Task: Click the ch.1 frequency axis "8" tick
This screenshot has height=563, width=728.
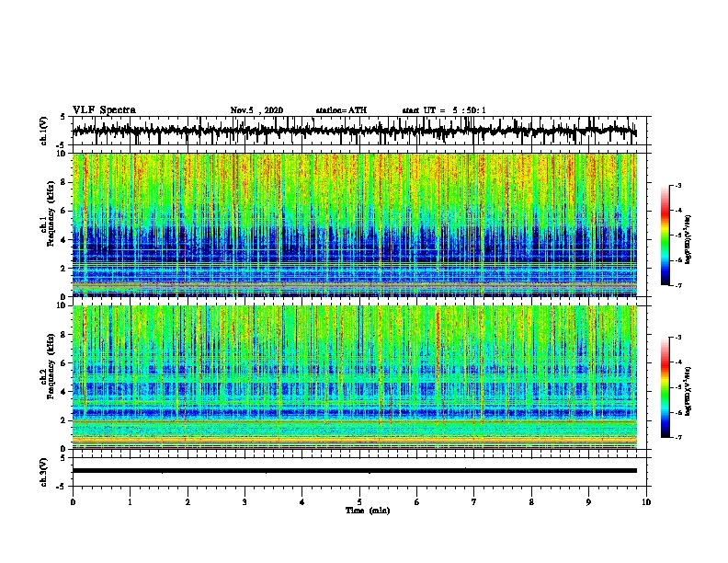Action: point(63,182)
